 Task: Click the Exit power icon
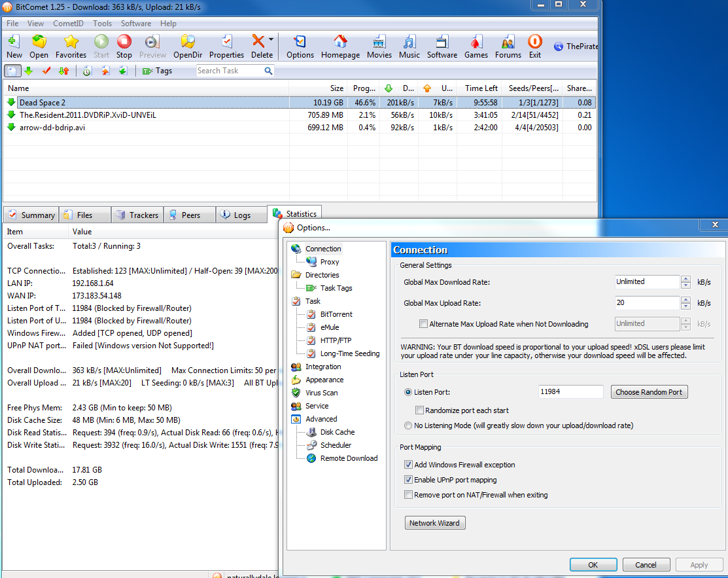tap(535, 46)
